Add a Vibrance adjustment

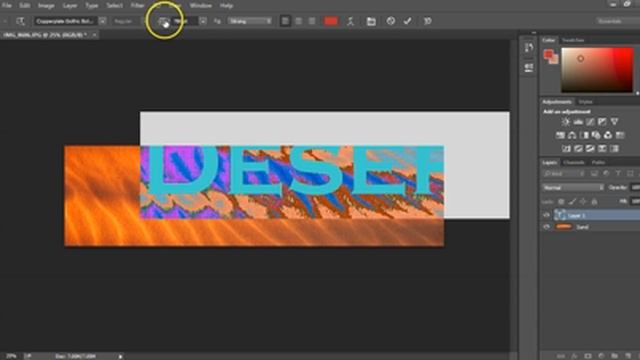pyautogui.click(x=614, y=122)
